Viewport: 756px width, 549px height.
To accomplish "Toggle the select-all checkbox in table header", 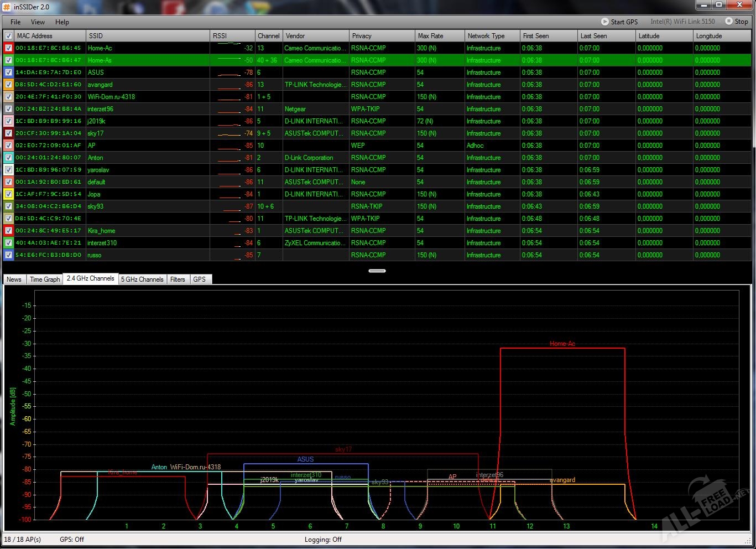I will tap(8, 36).
